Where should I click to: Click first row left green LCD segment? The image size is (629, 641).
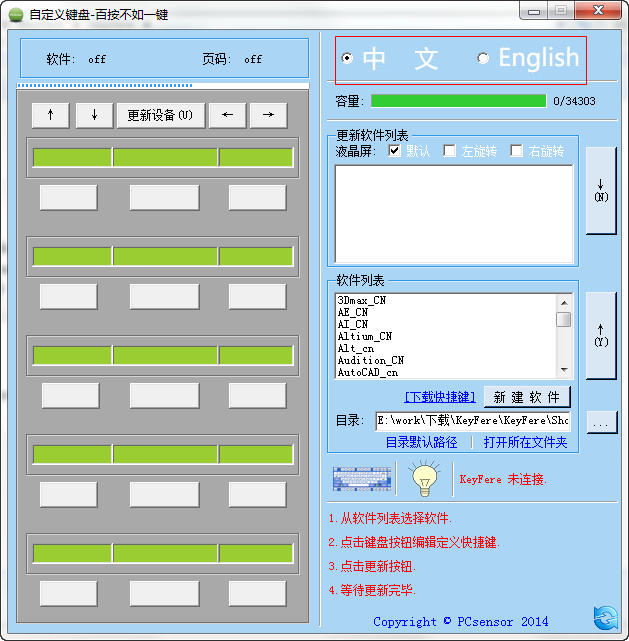click(72, 158)
